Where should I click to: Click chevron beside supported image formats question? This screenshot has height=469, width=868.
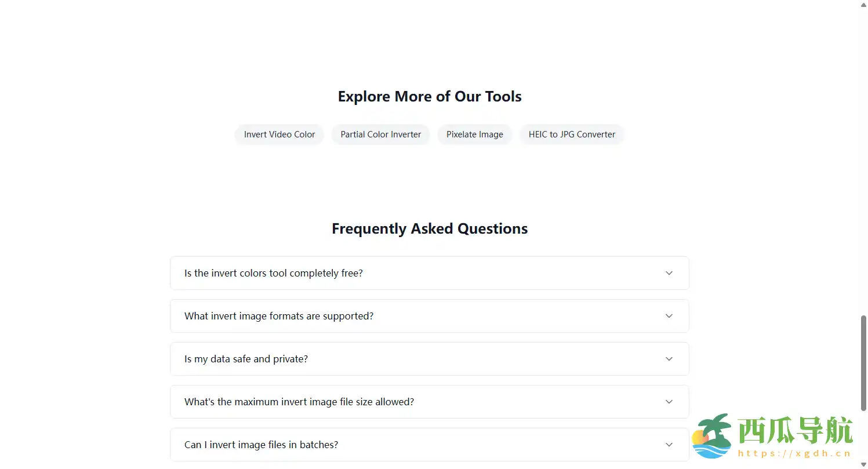pyautogui.click(x=669, y=316)
